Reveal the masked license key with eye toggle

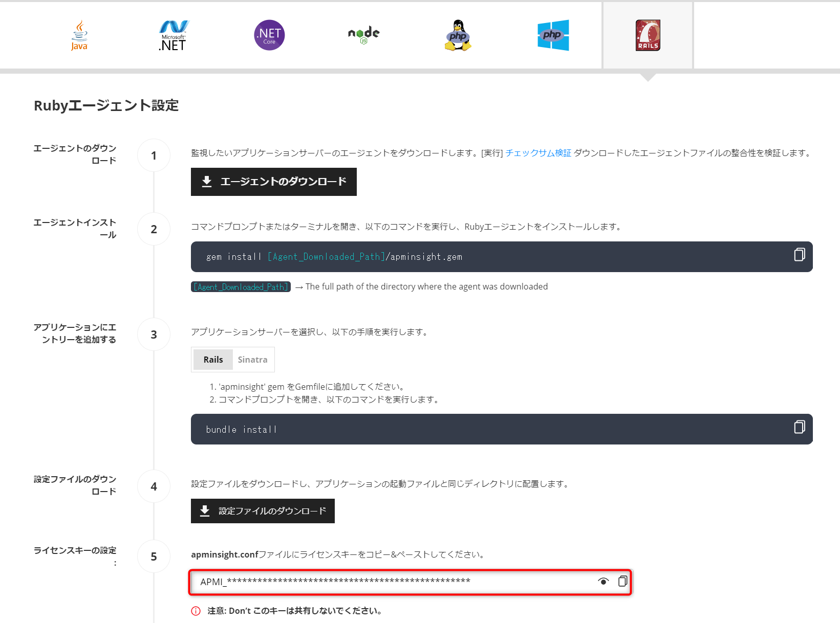click(604, 582)
